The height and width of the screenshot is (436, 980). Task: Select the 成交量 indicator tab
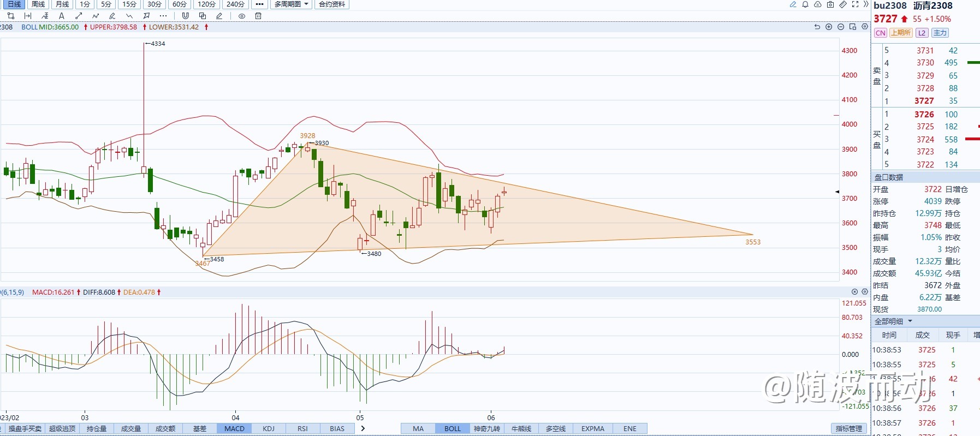pos(131,429)
